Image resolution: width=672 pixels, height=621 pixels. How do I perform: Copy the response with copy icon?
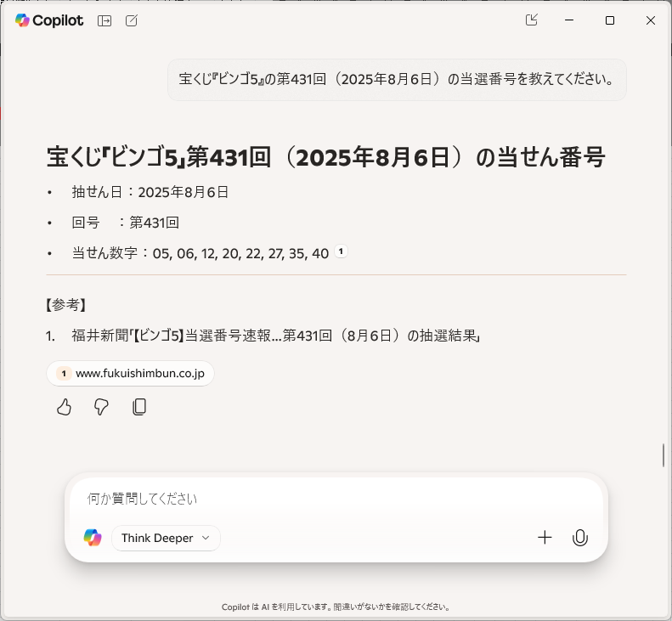(x=139, y=407)
